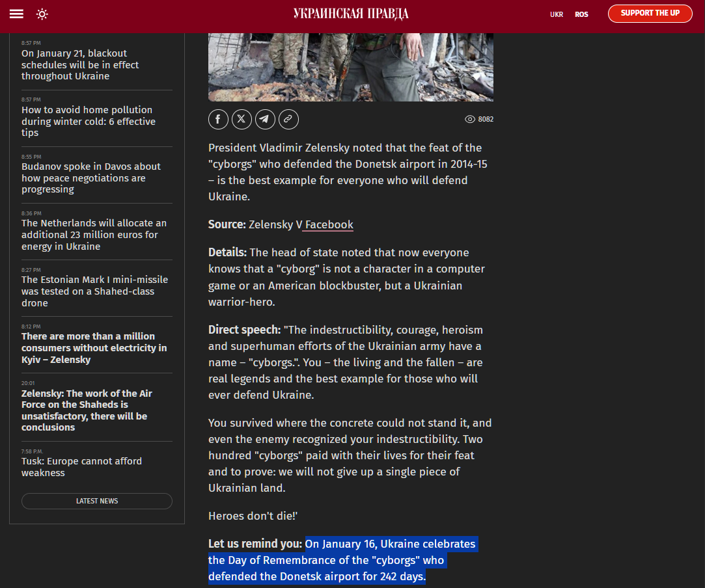Image resolution: width=705 pixels, height=588 pixels.
Task: Click the 20:01 timestamp in sidebar
Action: pos(28,383)
